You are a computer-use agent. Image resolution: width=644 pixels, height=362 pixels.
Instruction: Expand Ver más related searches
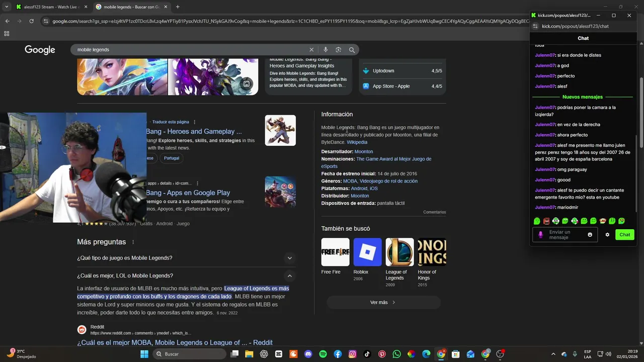point(383,302)
